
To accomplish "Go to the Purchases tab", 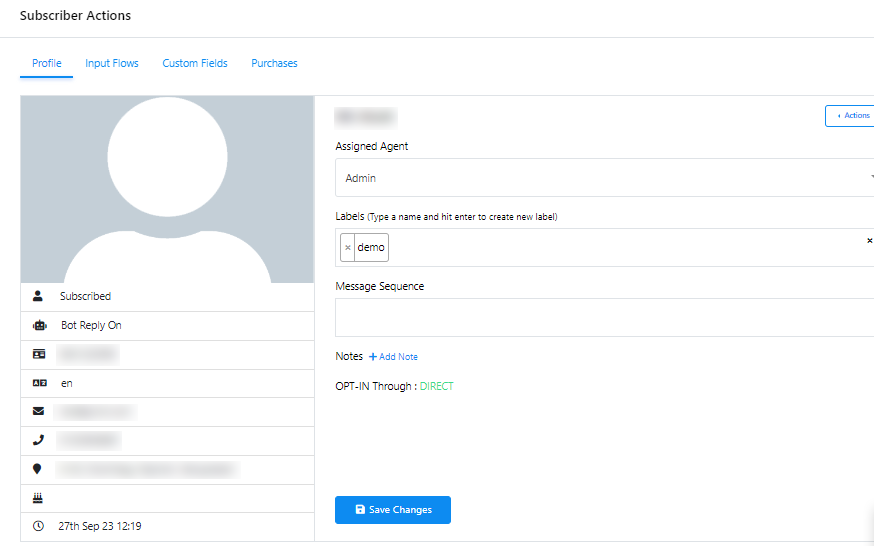I will pos(274,63).
